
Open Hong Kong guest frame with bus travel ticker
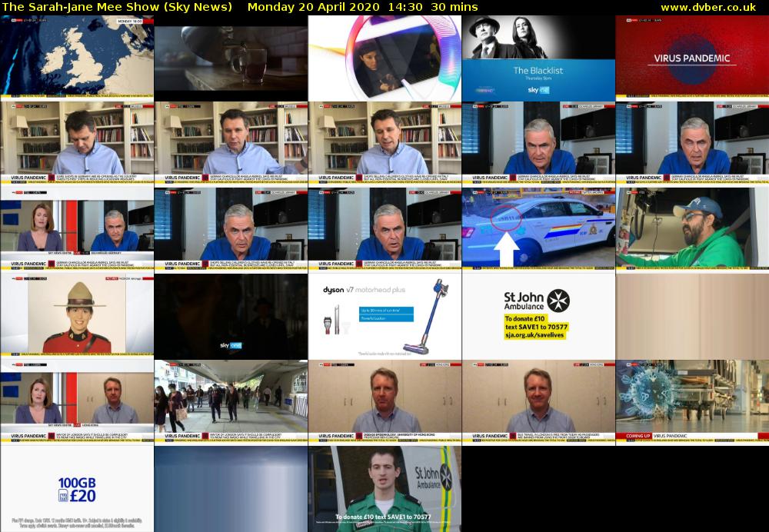tap(538, 402)
